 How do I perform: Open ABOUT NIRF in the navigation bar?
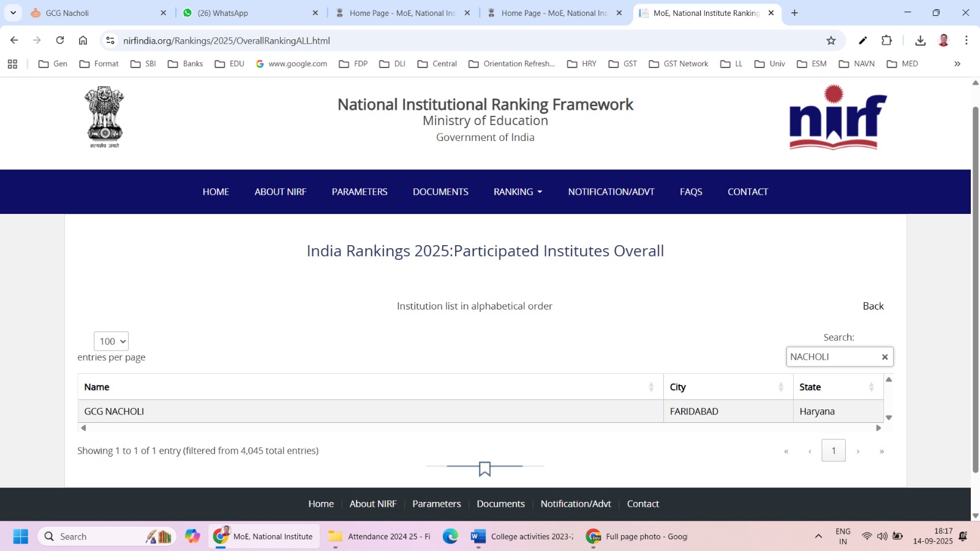[281, 192]
